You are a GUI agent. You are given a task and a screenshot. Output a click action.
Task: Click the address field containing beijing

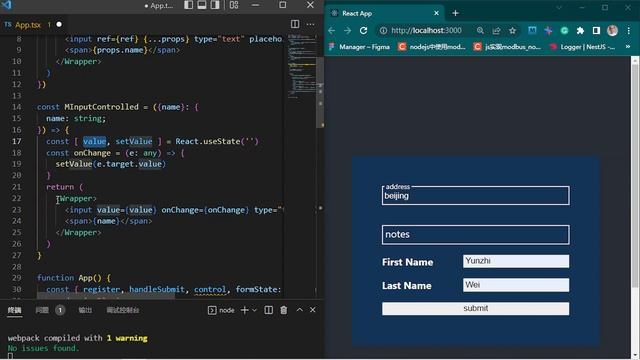pyautogui.click(x=476, y=196)
